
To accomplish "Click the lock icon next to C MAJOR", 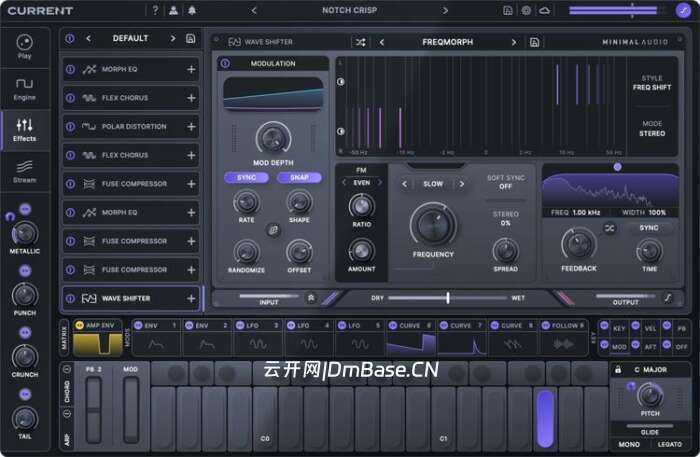I will point(618,370).
